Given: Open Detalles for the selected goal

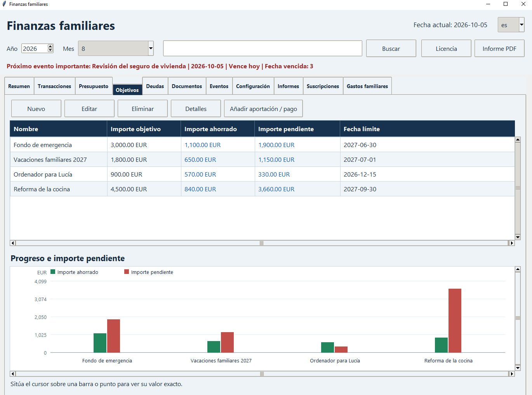Looking at the screenshot, I should click(196, 109).
